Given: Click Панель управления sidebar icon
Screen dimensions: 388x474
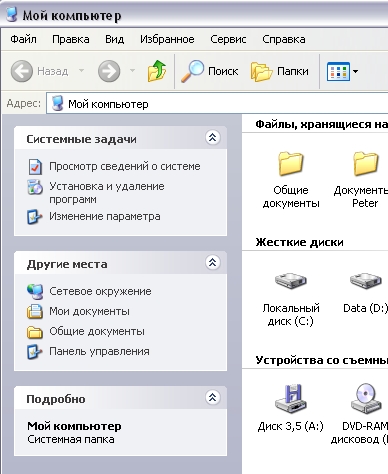Looking at the screenshot, I should click(35, 352).
